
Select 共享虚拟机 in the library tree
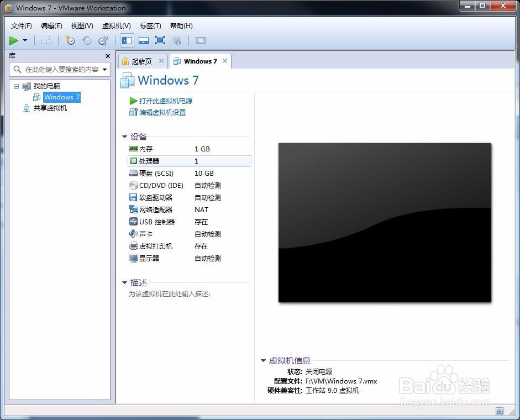click(50, 108)
